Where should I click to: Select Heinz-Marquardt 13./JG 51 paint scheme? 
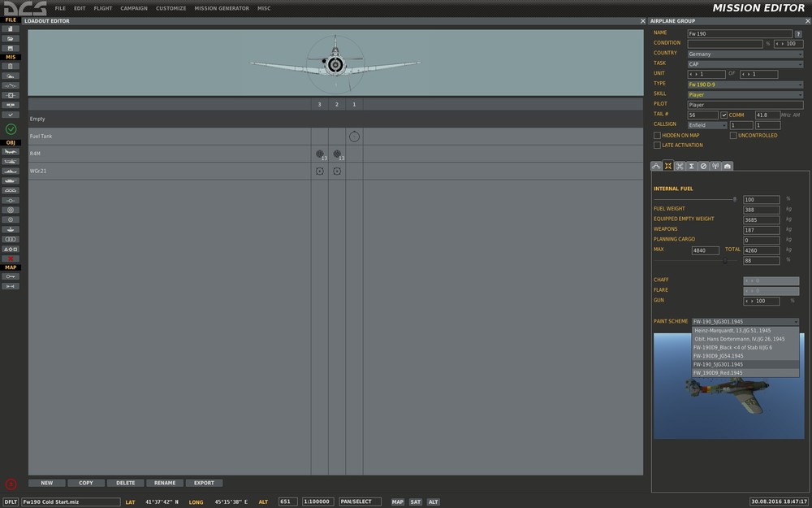(745, 331)
